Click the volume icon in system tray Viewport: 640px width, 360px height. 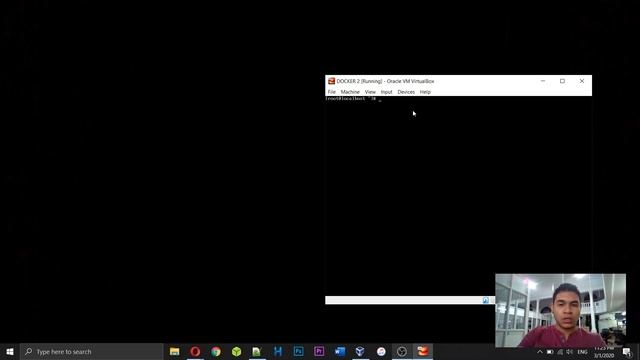tap(569, 352)
